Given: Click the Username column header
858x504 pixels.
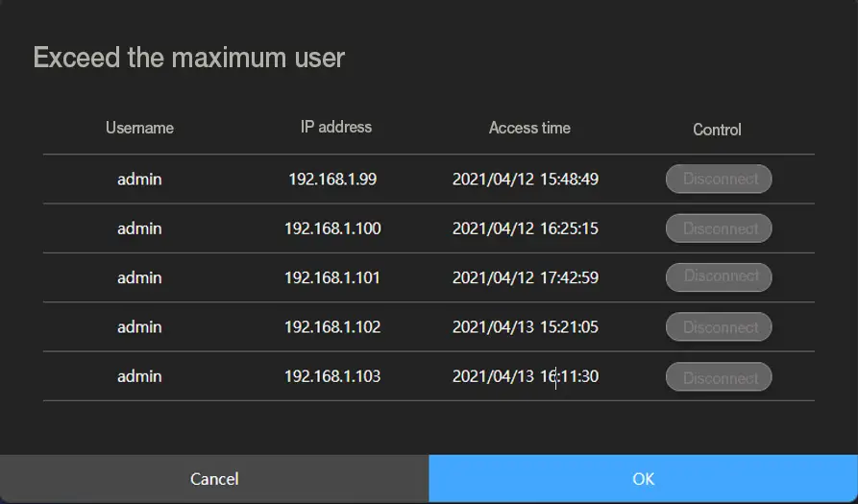Looking at the screenshot, I should click(x=139, y=128).
